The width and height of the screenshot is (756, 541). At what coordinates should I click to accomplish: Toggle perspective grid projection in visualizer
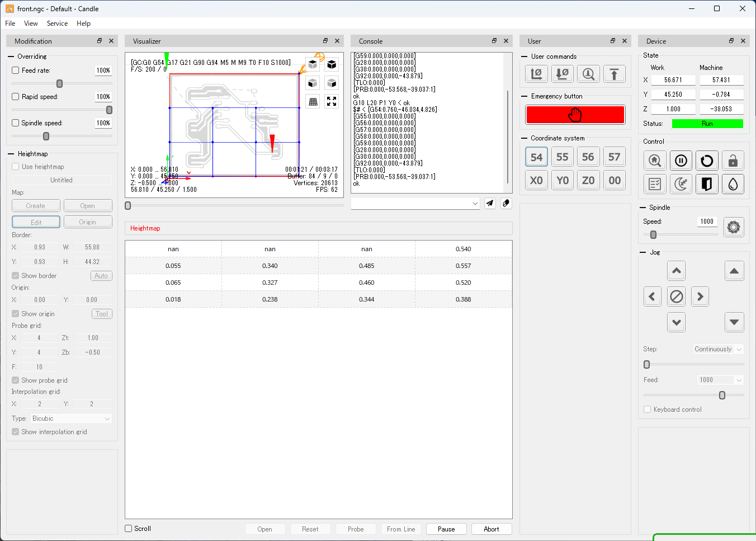[313, 102]
